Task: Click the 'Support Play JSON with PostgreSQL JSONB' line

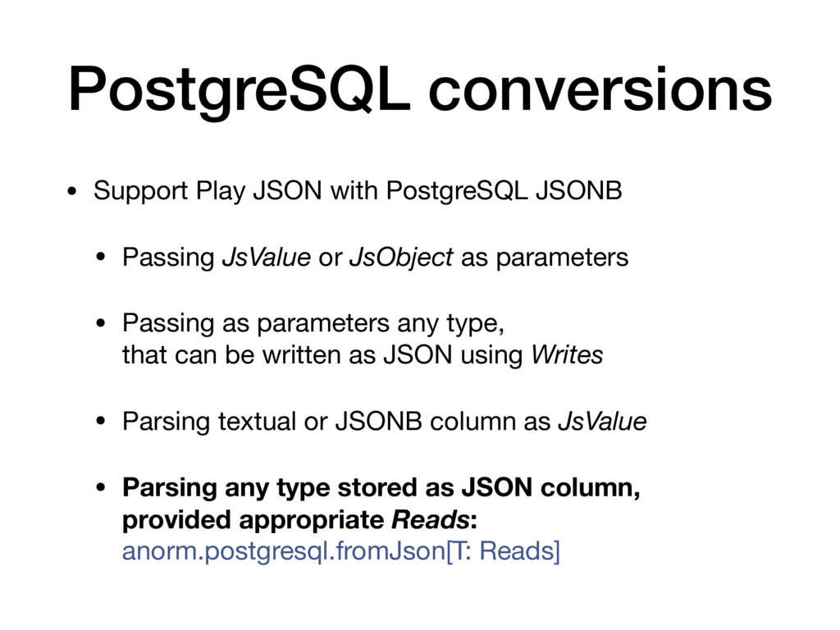Action: click(x=358, y=191)
